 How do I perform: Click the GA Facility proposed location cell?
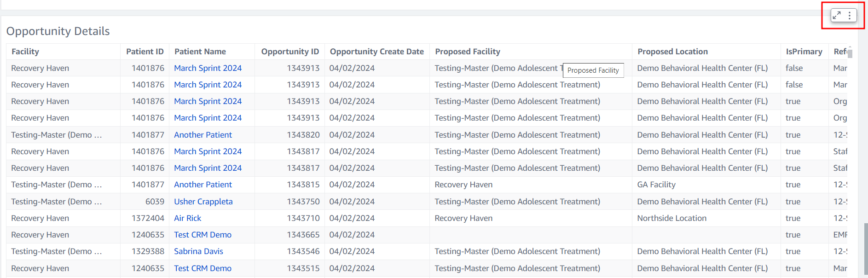coord(656,185)
